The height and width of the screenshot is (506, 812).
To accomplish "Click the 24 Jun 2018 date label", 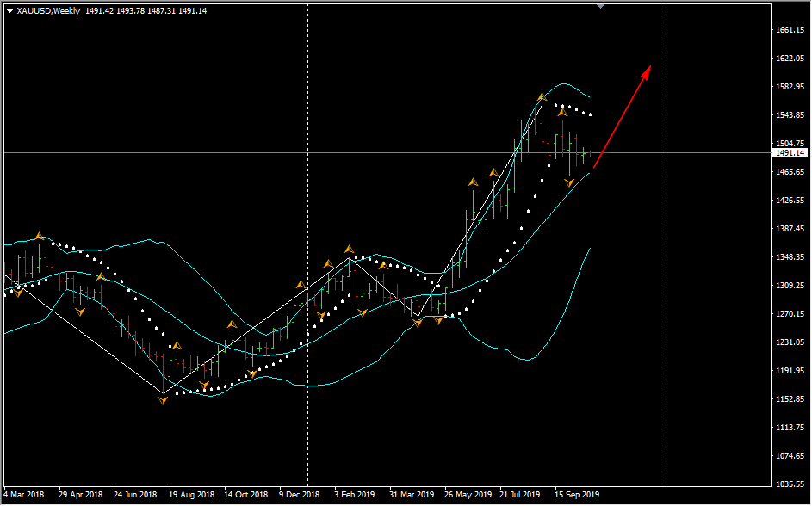I will coord(135,495).
